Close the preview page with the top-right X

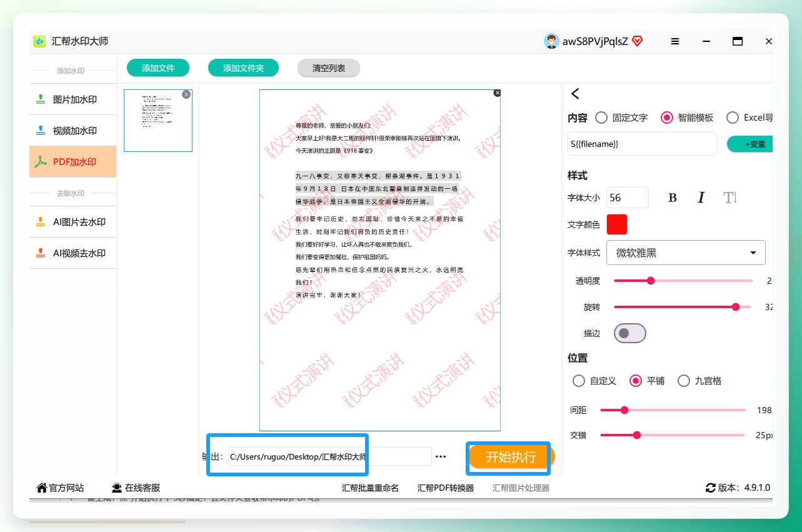tap(497, 93)
